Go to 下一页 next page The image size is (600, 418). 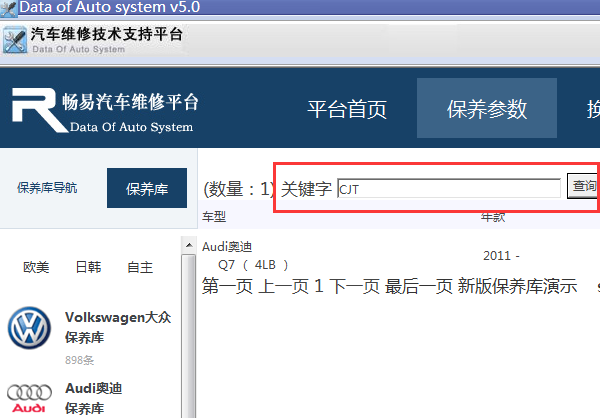click(x=354, y=286)
